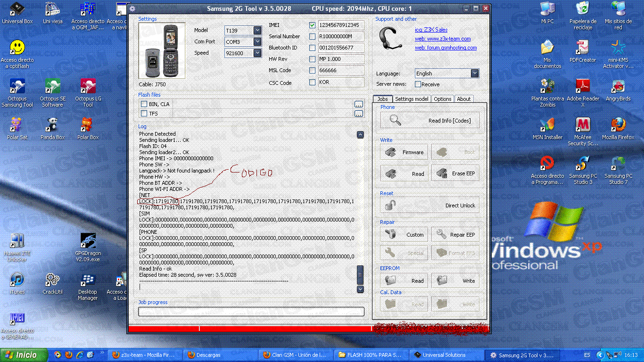Image resolution: width=644 pixels, height=362 pixels.
Task: Browse for TFS file button
Action: coord(359,114)
